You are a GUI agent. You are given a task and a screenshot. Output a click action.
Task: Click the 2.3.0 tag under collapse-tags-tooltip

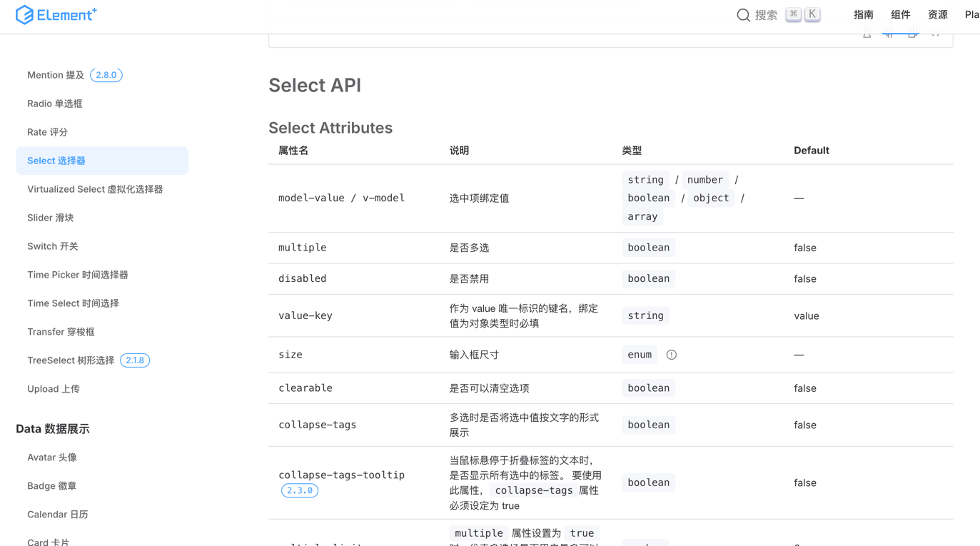(x=300, y=490)
